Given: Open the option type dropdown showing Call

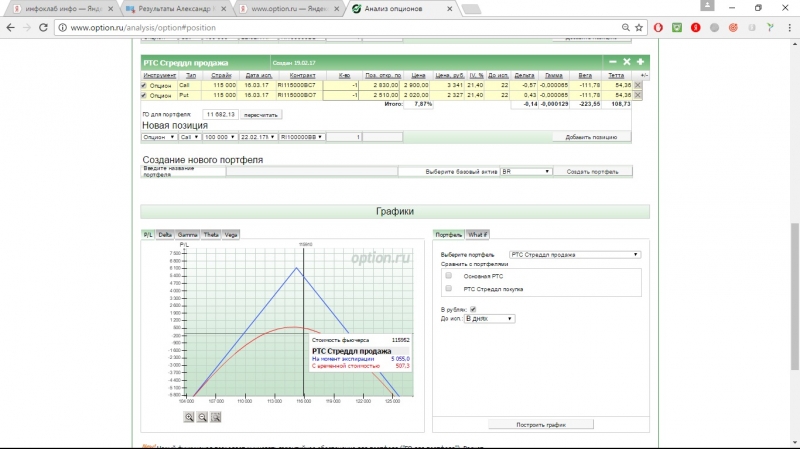Looking at the screenshot, I should (x=189, y=137).
